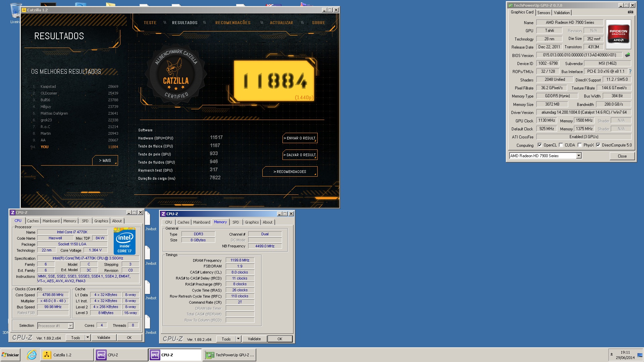Select Kaapstad entry in best results list
Viewport: 644px width, 362px height.
point(74,86)
